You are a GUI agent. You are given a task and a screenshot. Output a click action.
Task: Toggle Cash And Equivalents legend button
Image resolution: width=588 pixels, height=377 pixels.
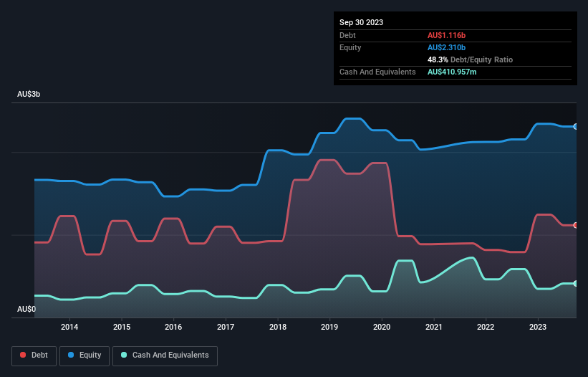tap(165, 355)
